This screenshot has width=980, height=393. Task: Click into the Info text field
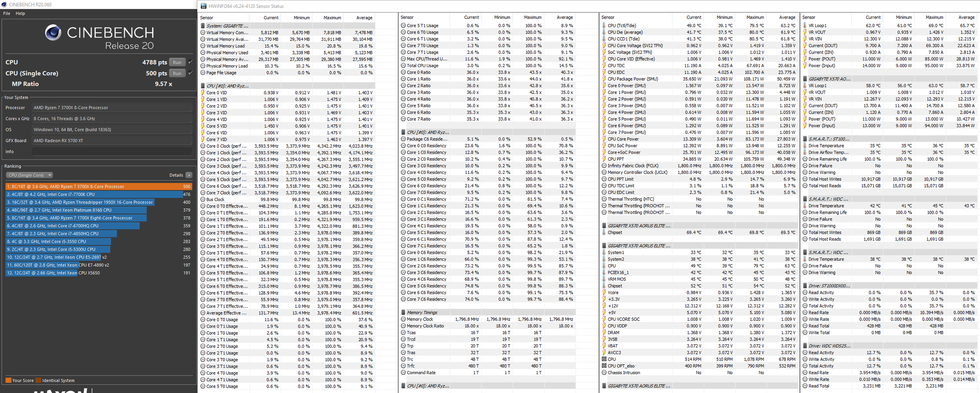[112, 152]
